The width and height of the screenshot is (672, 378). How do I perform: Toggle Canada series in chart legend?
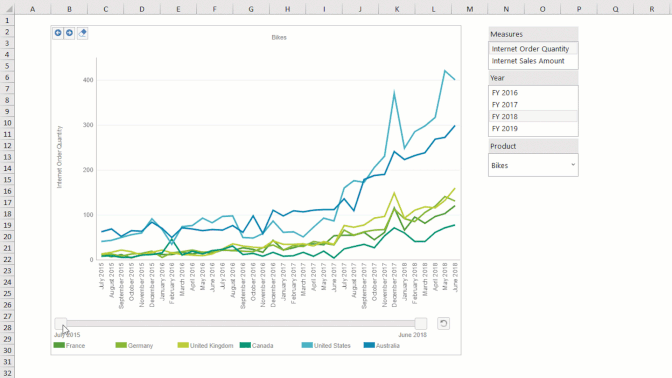tap(257, 345)
